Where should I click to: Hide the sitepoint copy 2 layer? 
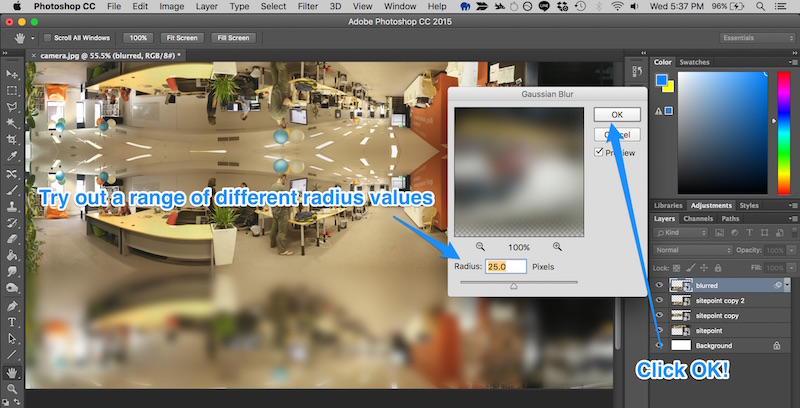[x=658, y=300]
